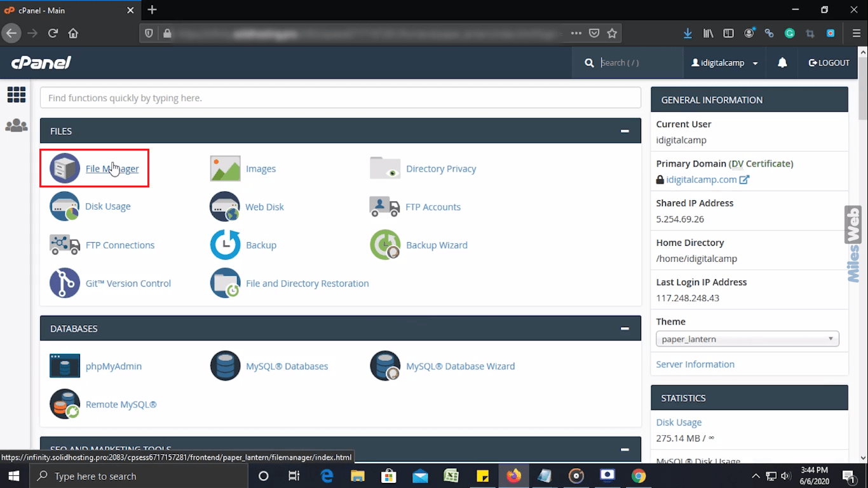The image size is (868, 488).
Task: Open Windows Start menu
Action: tap(14, 476)
